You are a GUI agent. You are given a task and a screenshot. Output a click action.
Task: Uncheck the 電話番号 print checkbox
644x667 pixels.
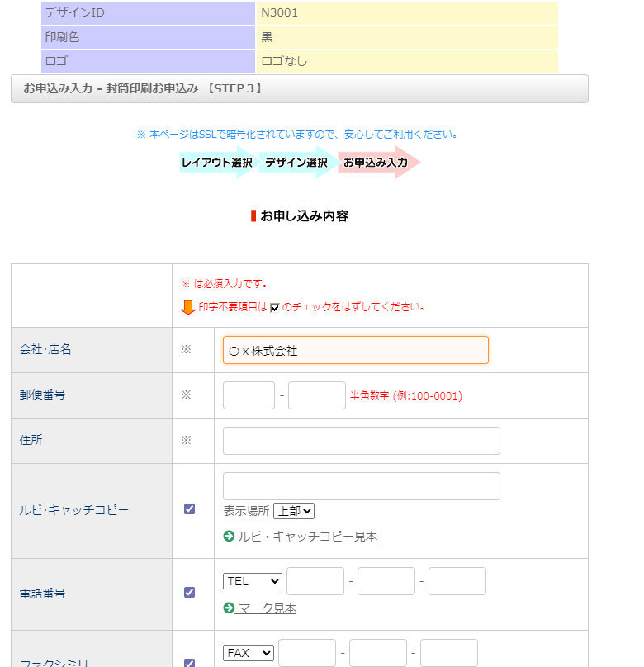[x=189, y=593]
